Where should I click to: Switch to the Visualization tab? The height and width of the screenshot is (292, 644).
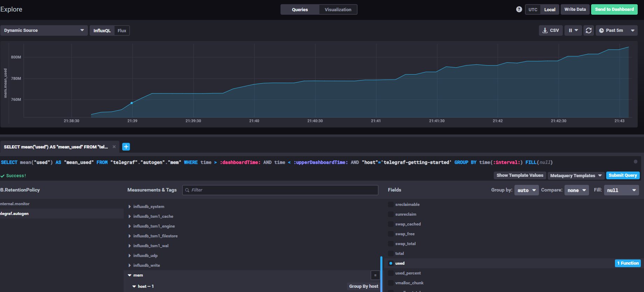[x=338, y=9]
